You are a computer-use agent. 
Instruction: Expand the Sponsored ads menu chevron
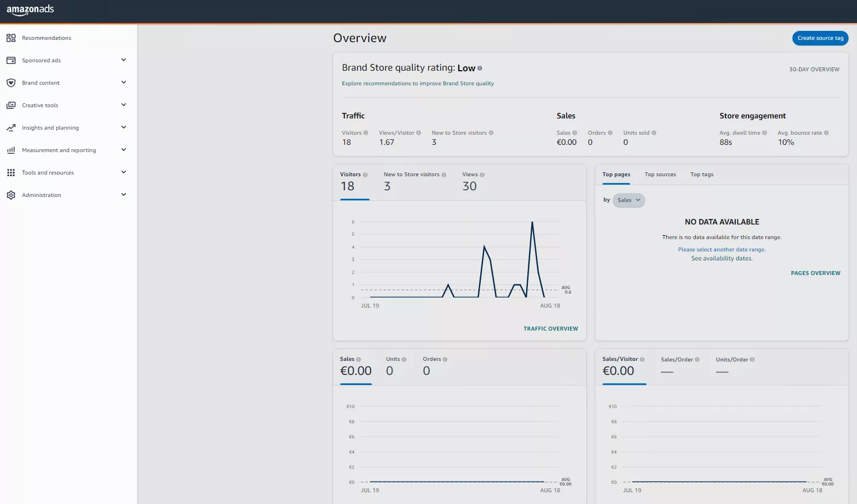click(124, 60)
